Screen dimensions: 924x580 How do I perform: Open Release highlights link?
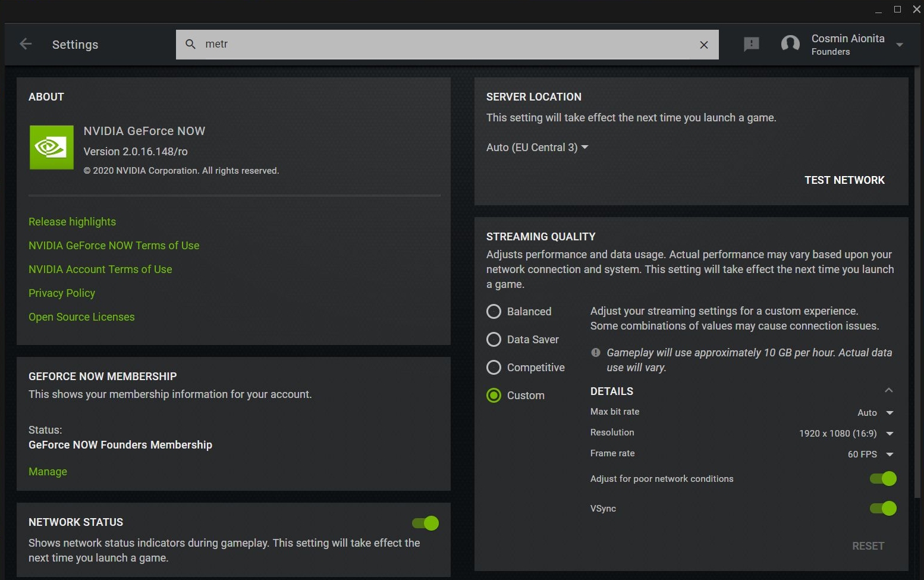72,221
